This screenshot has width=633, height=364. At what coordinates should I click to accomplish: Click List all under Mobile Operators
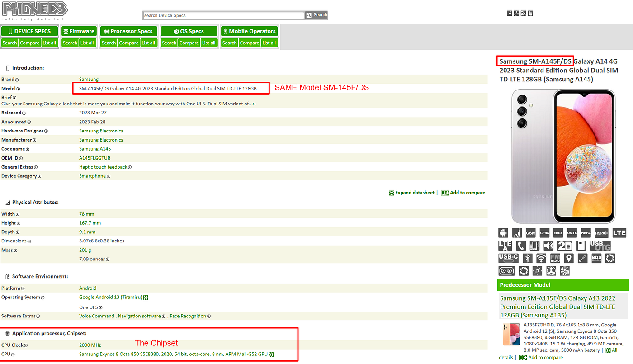pos(269,43)
